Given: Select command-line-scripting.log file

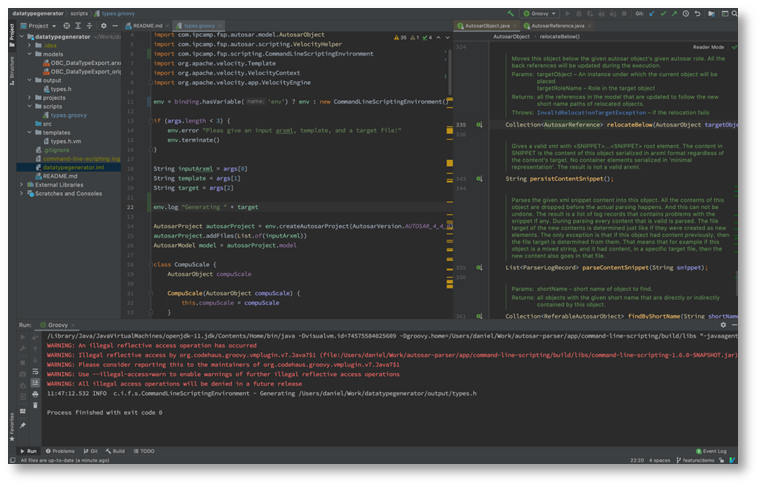Looking at the screenshot, I should pos(78,159).
